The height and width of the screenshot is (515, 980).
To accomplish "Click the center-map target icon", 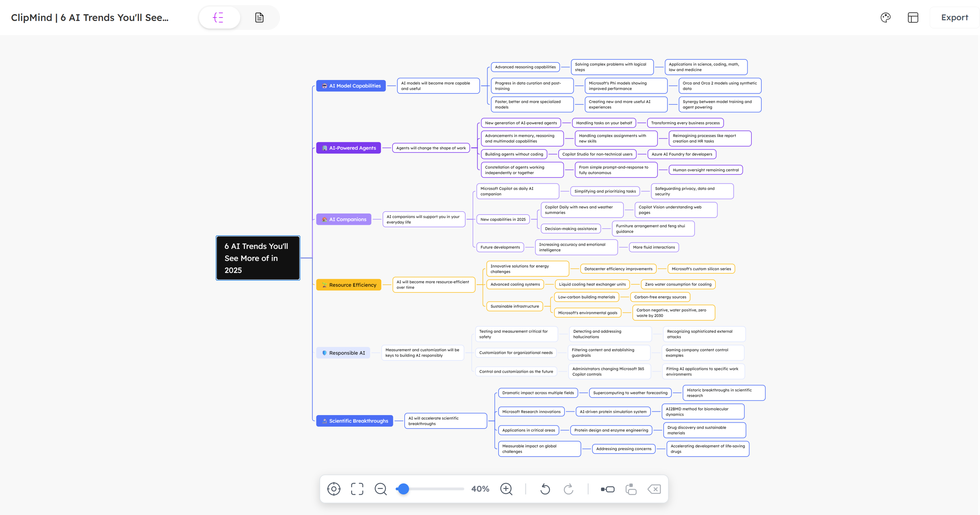I will point(334,489).
